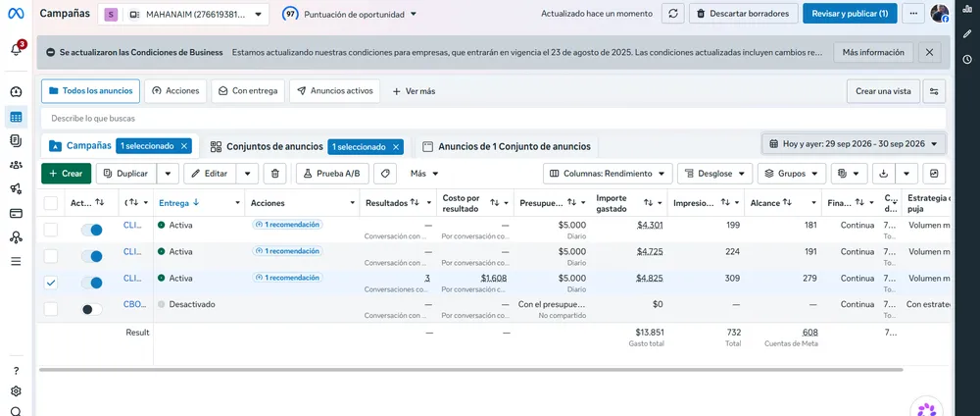Turn off the campaign spending $4.725
Image resolution: width=980 pixels, height=416 pixels.
[92, 256]
